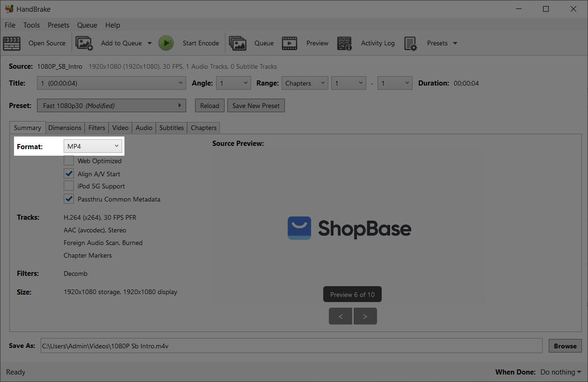Enable iPod 5G Support

(x=69, y=186)
